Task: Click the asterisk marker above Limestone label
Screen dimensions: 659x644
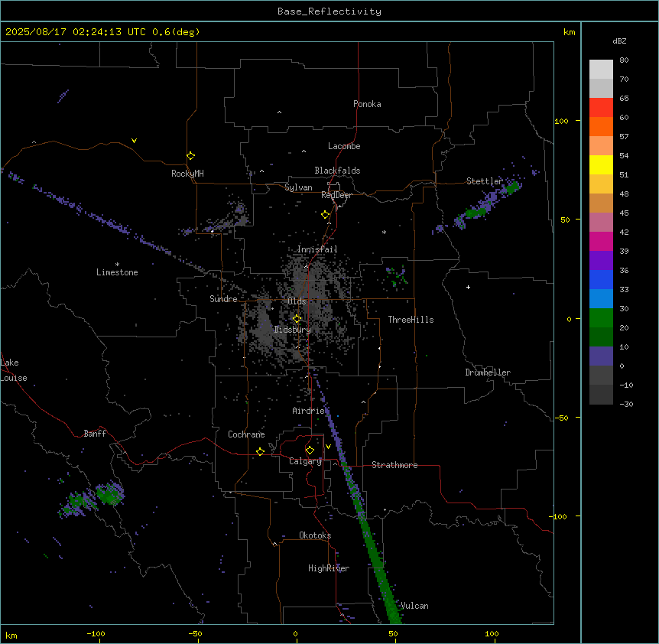Action: (117, 265)
